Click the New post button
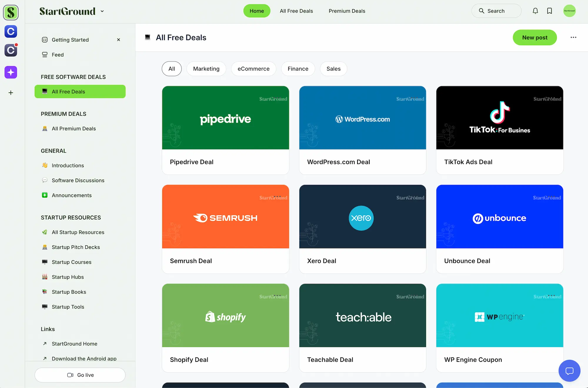Viewport: 588px width, 388px height. pos(535,37)
